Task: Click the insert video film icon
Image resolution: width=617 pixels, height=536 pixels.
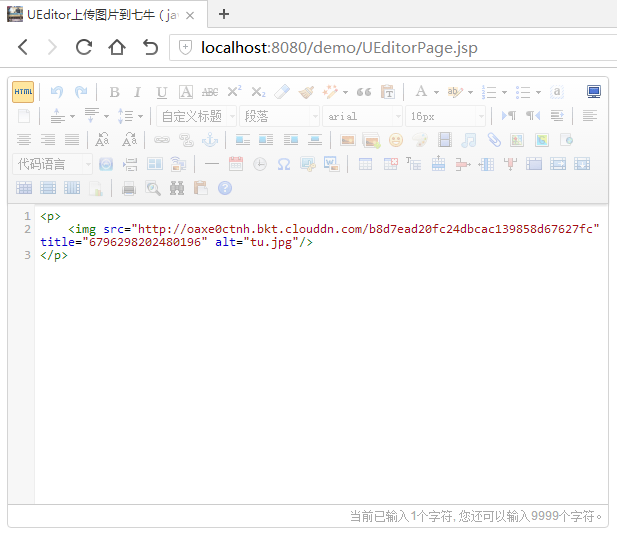Action: pos(445,140)
